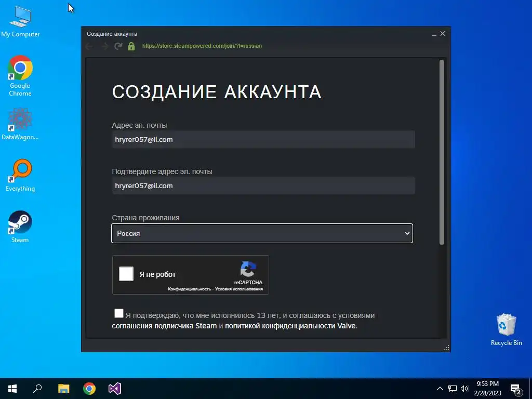Image resolution: width=532 pixels, height=399 pixels.
Task: Open taskbar search magnifier
Action: (x=37, y=389)
